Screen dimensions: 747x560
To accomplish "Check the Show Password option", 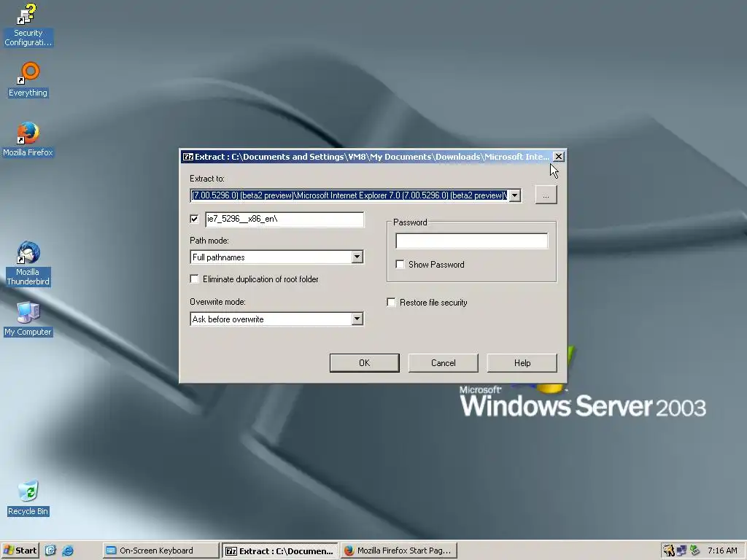I will [400, 264].
